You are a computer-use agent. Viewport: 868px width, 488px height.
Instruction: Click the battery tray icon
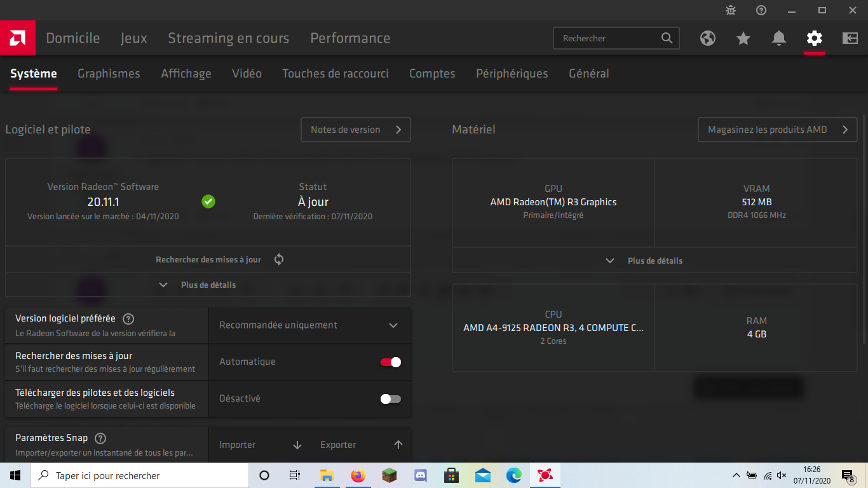pos(752,475)
